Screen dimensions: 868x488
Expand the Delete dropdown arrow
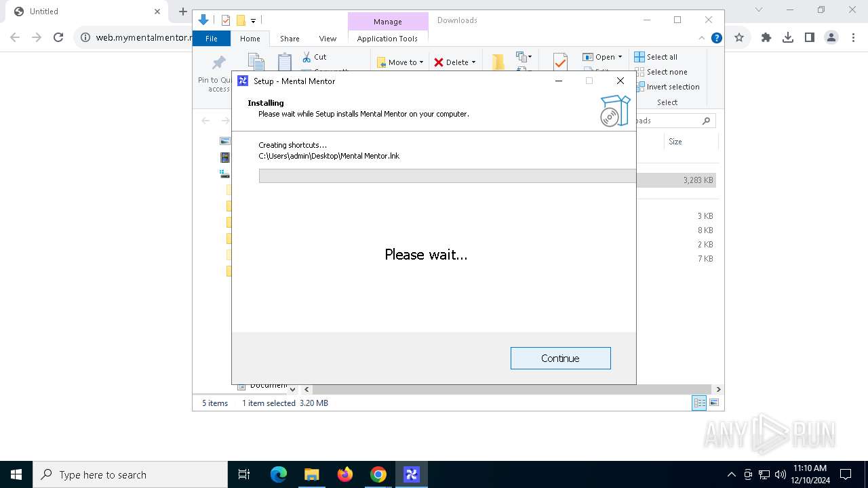473,62
